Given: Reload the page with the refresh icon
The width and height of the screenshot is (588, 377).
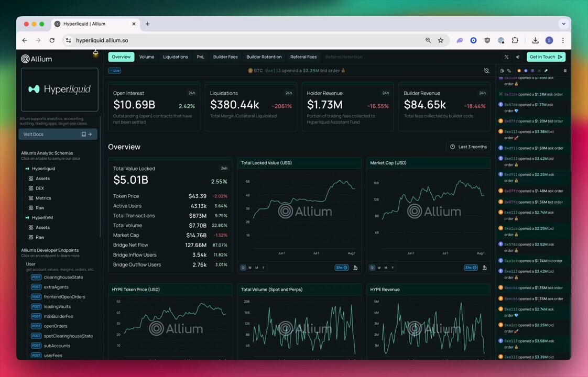Looking at the screenshot, I should tap(52, 40).
